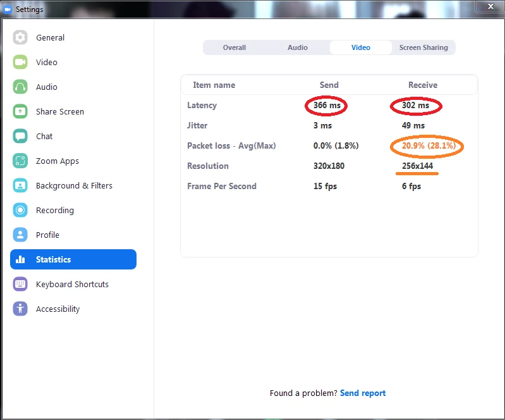Click the Jitter row label
Image resolution: width=505 pixels, height=420 pixels.
[x=197, y=125]
